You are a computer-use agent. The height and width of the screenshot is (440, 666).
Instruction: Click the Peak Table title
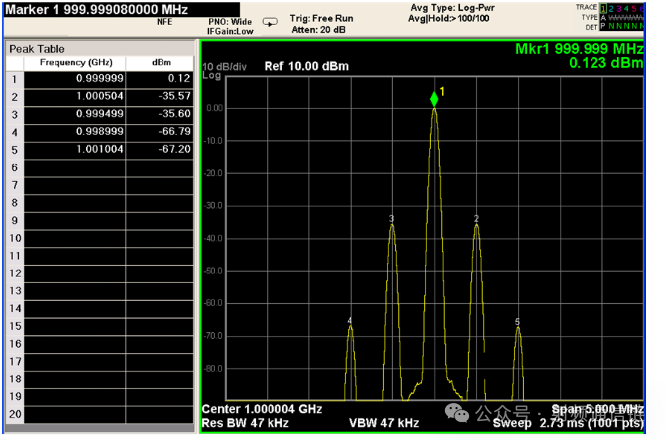[37, 49]
